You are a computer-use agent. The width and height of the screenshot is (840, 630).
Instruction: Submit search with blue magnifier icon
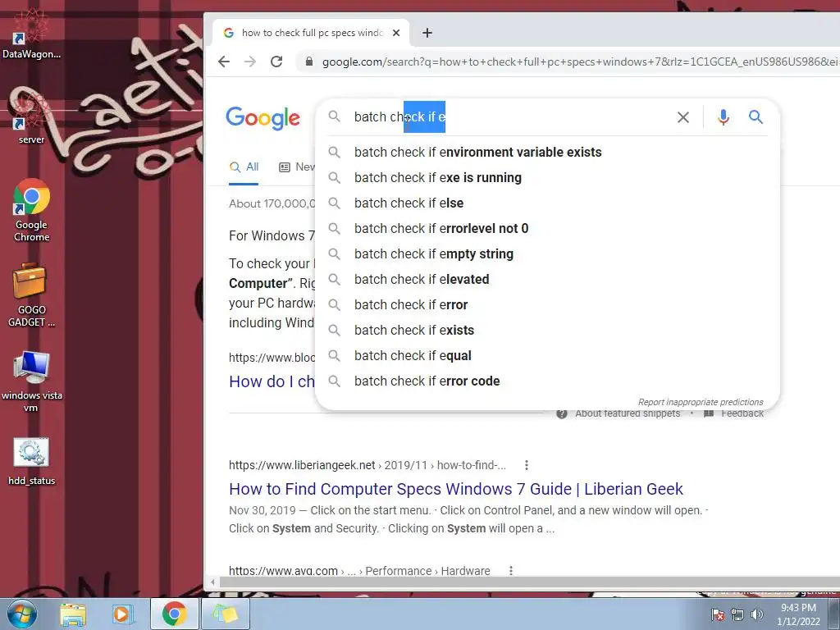(x=756, y=116)
